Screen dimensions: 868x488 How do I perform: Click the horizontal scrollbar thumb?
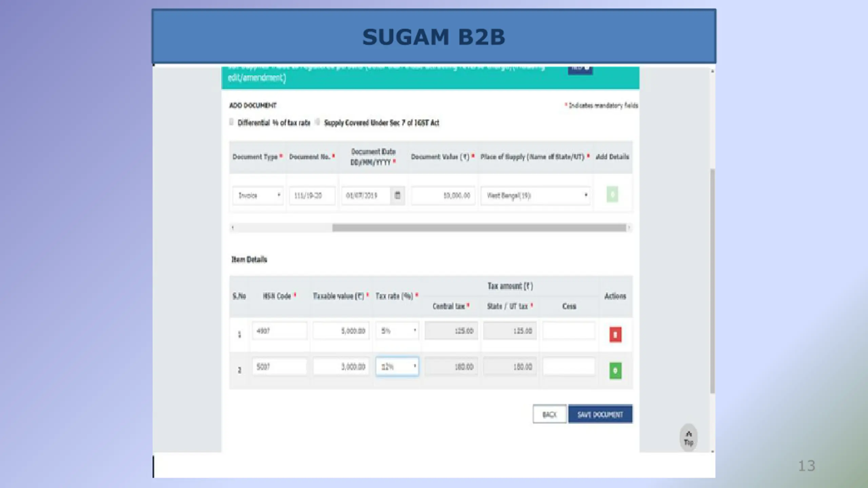pos(479,228)
